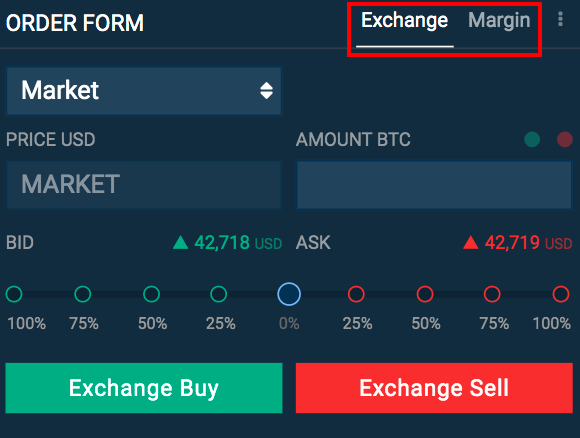Click the green bid price triangle
Viewport: 580px width, 438px height.
pyautogui.click(x=181, y=243)
